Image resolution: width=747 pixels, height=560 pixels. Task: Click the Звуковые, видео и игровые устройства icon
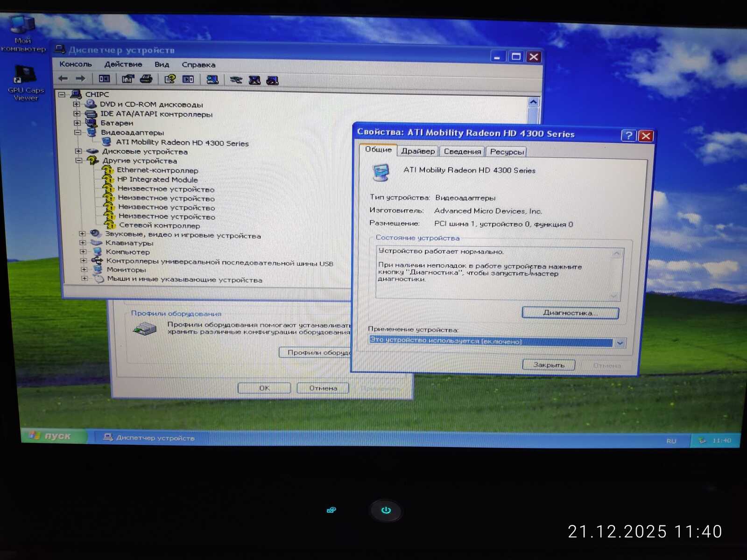[x=96, y=234]
